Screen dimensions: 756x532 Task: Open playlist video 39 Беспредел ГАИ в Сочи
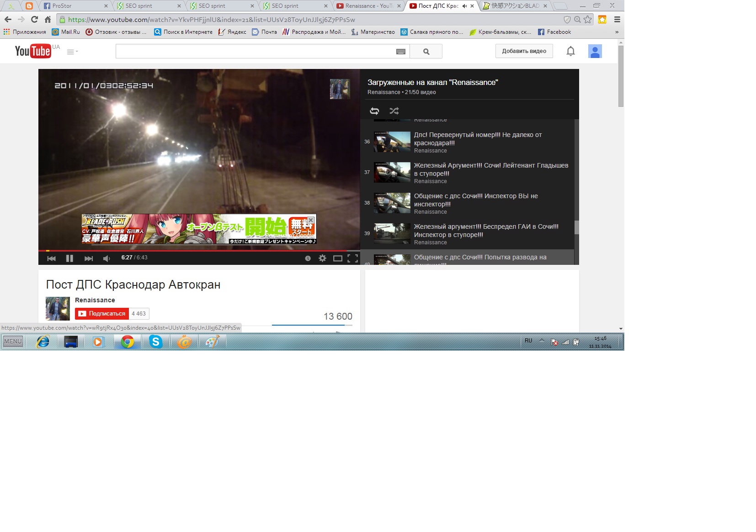pyautogui.click(x=467, y=234)
